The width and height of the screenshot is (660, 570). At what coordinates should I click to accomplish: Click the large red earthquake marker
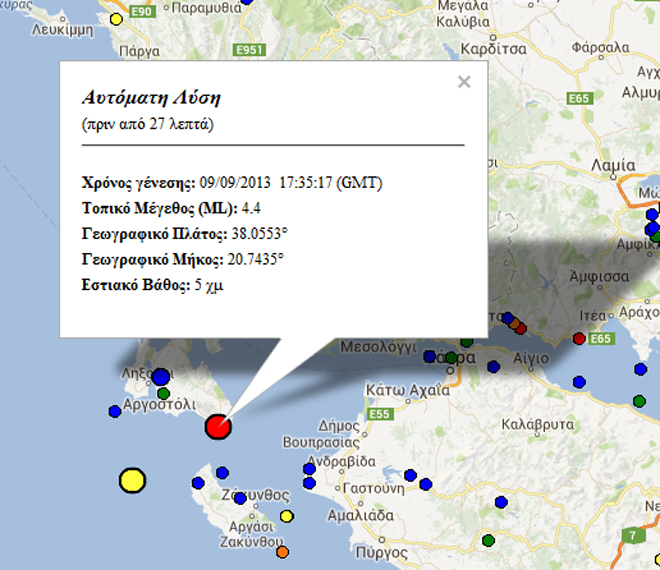click(x=218, y=427)
